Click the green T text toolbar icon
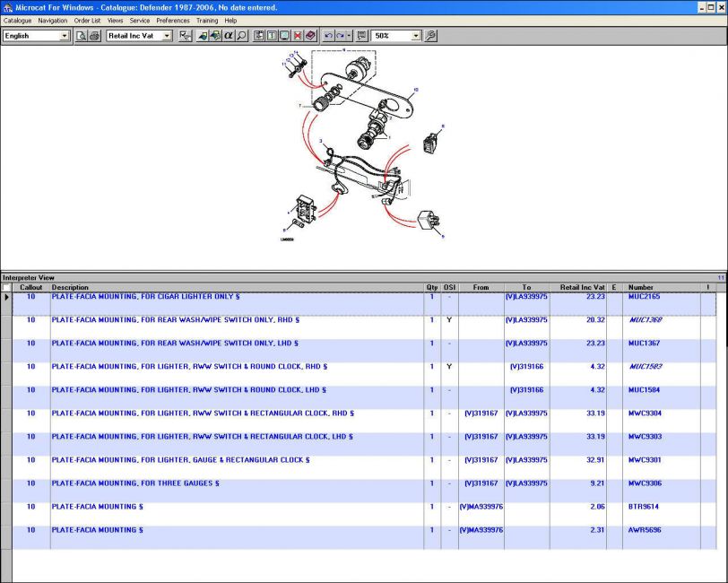The image size is (728, 583). point(272,36)
